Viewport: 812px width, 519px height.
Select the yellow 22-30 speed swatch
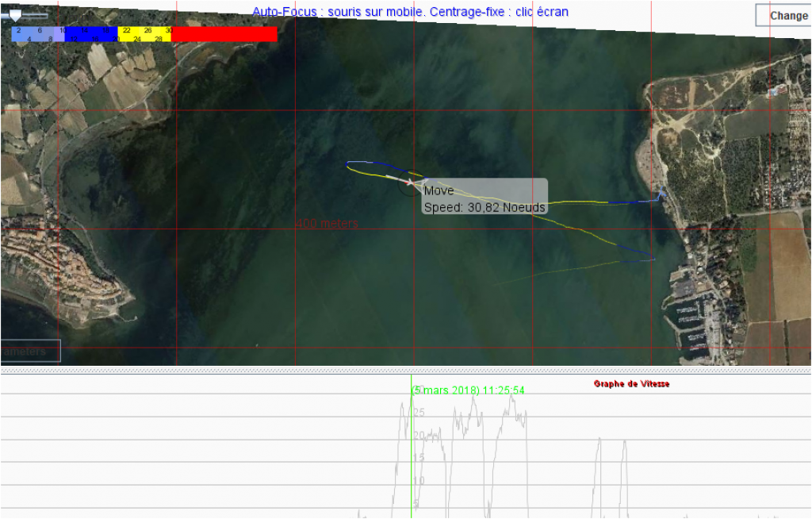(144, 33)
